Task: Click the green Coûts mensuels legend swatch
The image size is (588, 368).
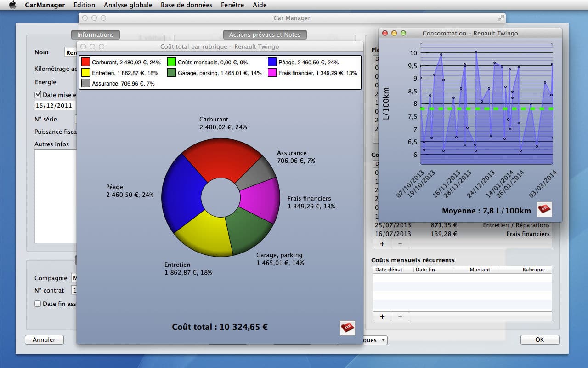Action: point(171,62)
